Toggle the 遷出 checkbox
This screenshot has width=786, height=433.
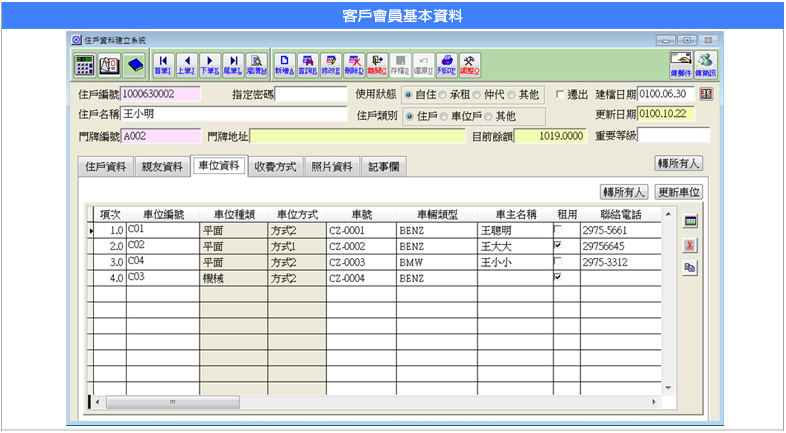coord(560,95)
